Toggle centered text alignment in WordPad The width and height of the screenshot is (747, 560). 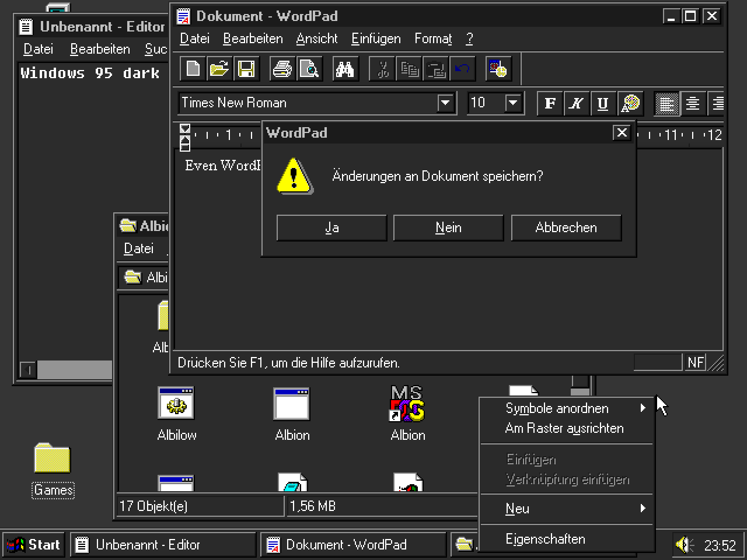693,103
